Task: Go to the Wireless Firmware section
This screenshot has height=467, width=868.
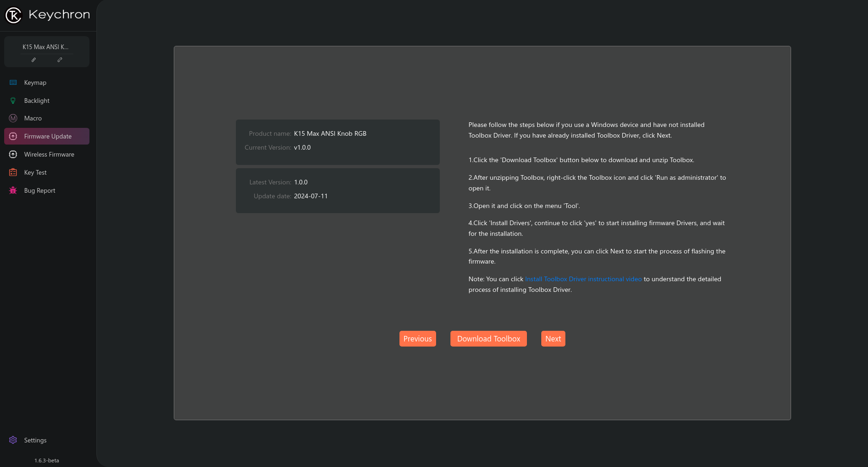Action: (x=47, y=154)
